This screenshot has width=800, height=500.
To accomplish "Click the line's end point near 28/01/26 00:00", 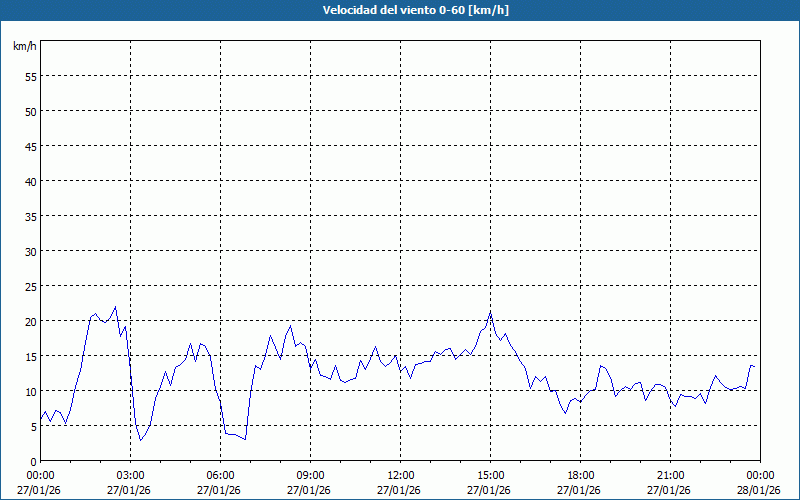I will [753, 366].
